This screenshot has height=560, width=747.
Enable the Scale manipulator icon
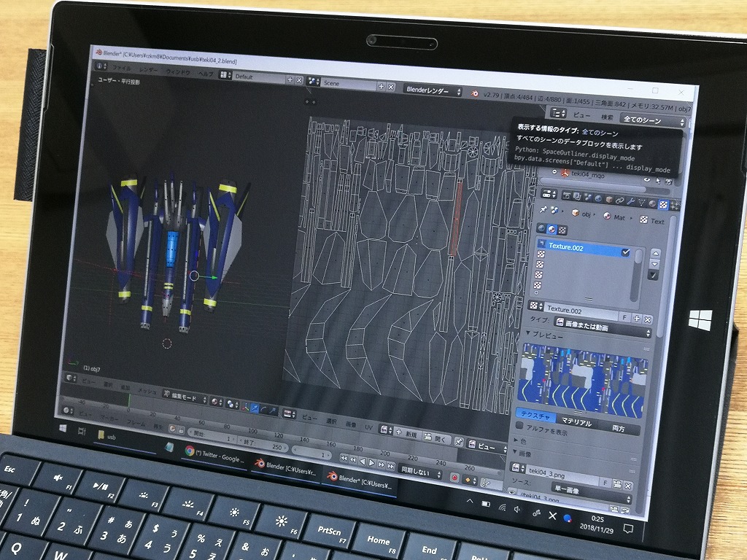click(x=273, y=411)
